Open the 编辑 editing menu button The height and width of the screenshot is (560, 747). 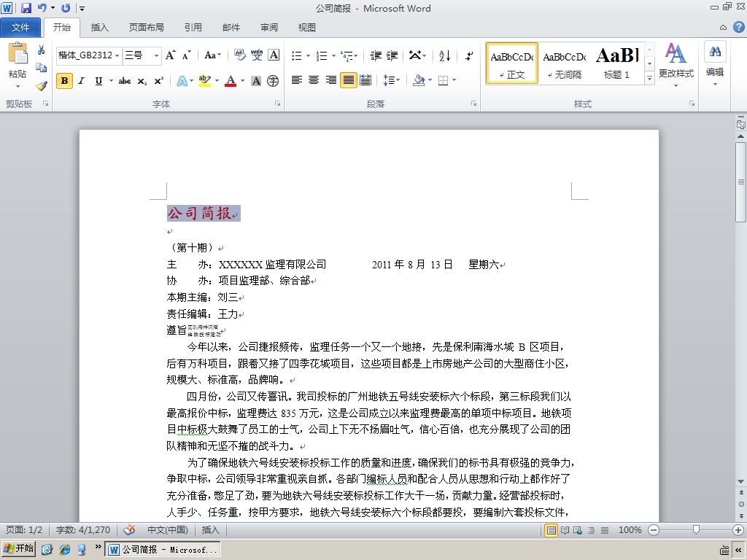coord(715,64)
